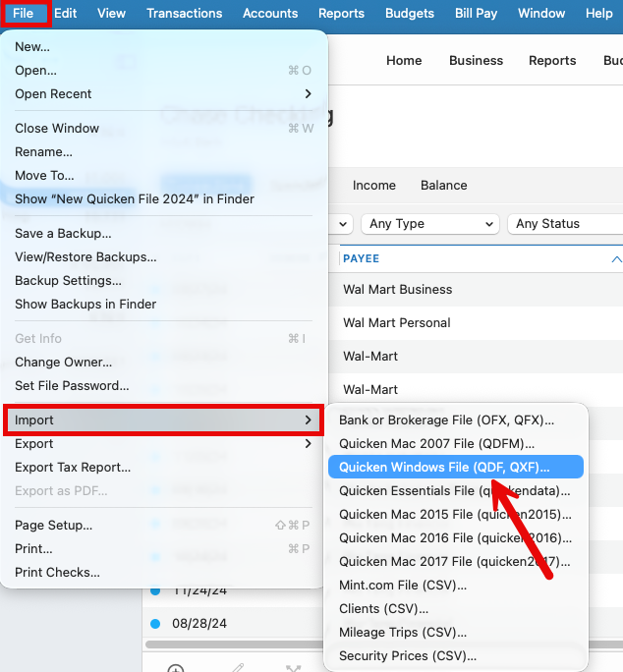The width and height of the screenshot is (623, 672).
Task: Open the Any Status dropdown
Action: 565,224
